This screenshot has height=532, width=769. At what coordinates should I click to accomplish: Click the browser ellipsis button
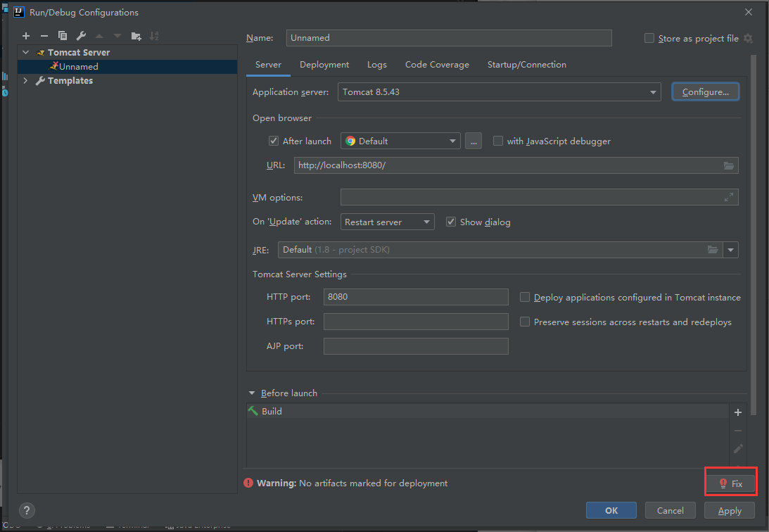[x=474, y=141]
